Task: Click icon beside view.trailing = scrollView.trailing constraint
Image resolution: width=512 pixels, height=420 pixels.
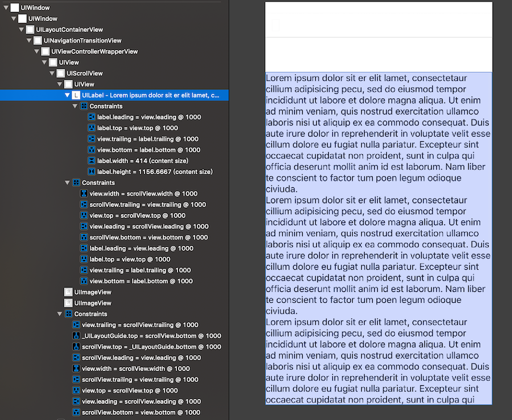Action: coord(76,325)
